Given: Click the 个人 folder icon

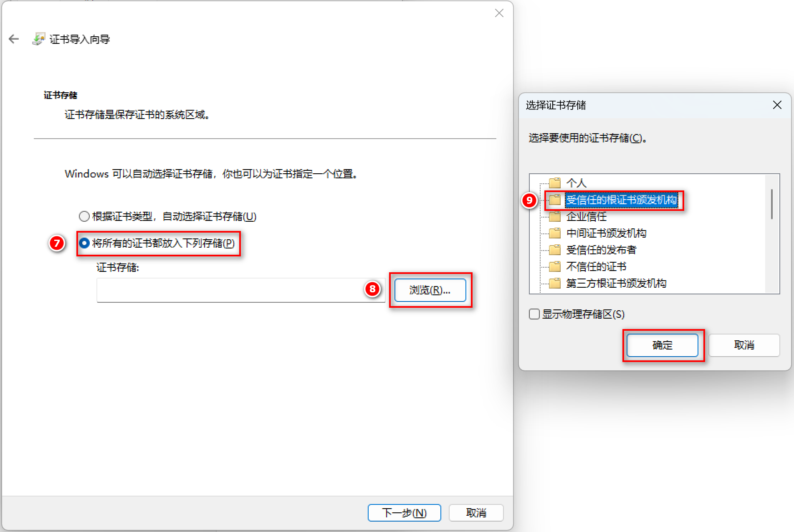Looking at the screenshot, I should tap(555, 183).
